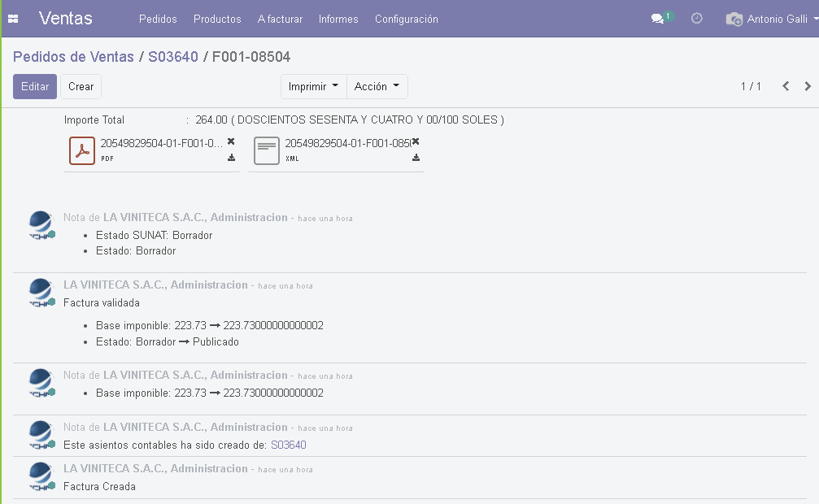Click the Editar button
The height and width of the screenshot is (504, 819).
point(35,86)
